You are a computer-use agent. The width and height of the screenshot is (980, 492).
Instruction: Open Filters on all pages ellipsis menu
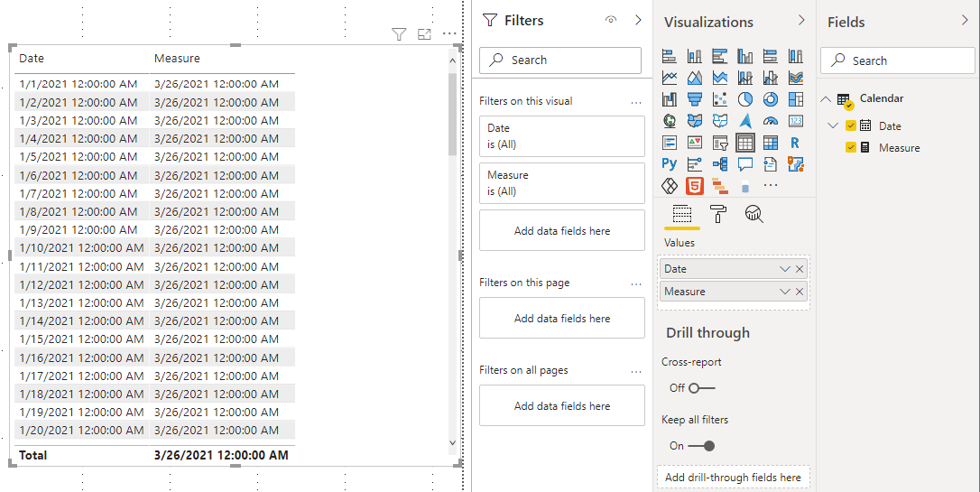636,371
